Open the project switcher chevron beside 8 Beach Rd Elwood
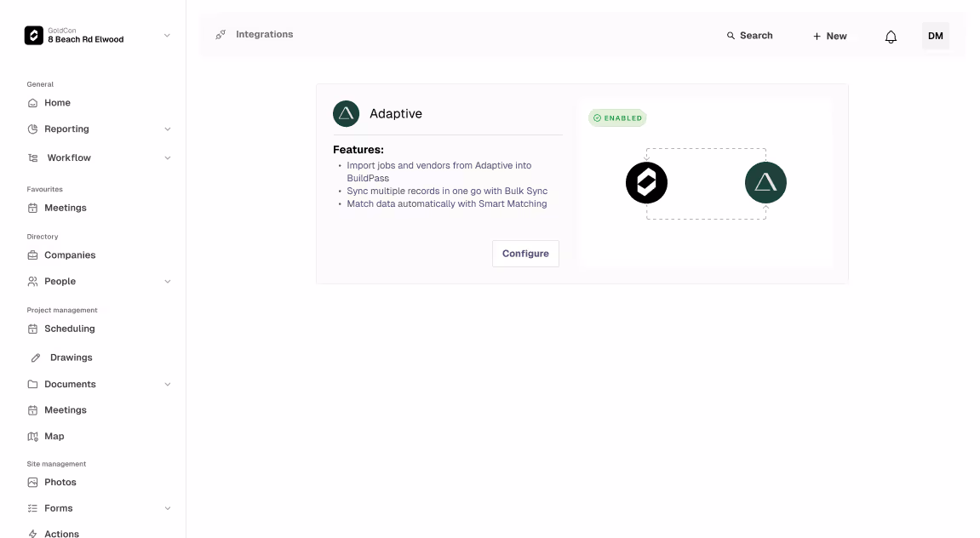Viewport: 980px width, 538px height. (167, 36)
